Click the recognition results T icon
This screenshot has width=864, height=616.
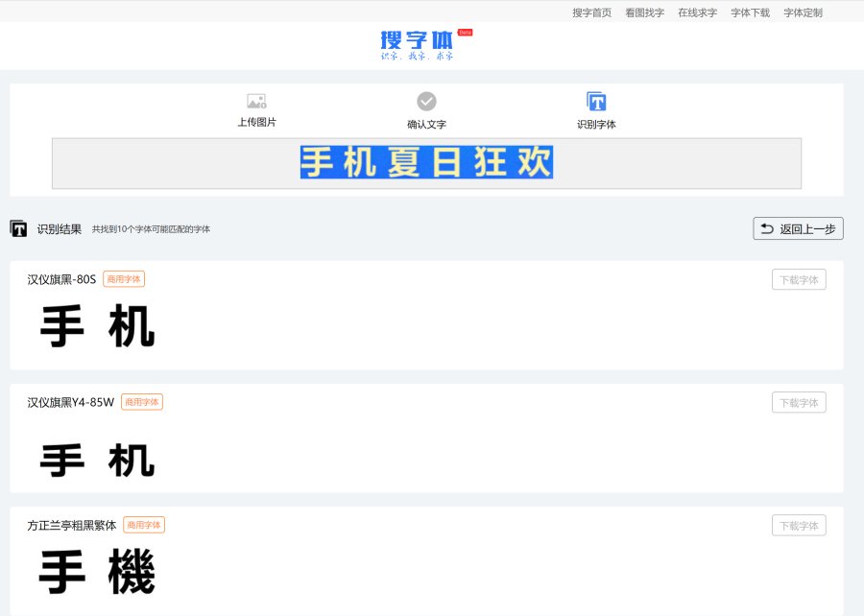tap(18, 228)
